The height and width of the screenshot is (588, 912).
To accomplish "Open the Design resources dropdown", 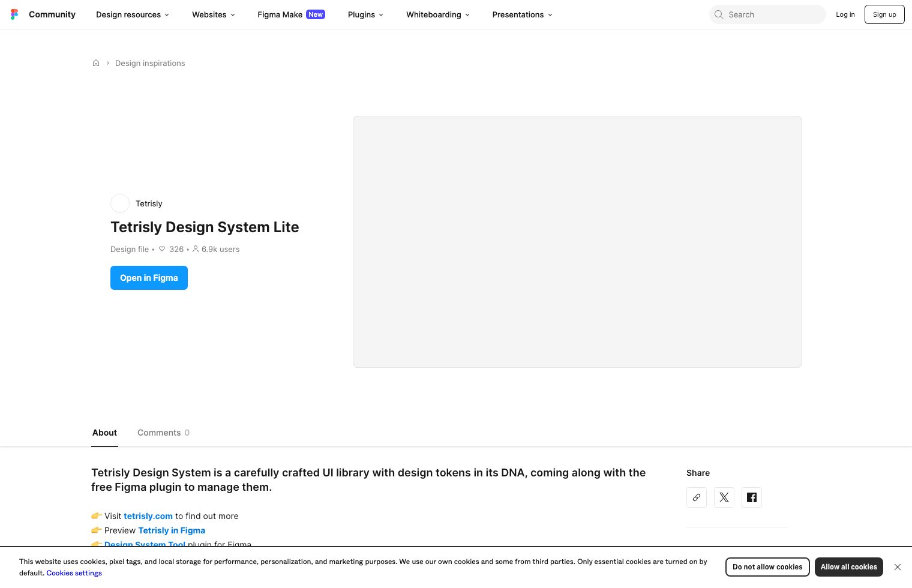I will (132, 14).
